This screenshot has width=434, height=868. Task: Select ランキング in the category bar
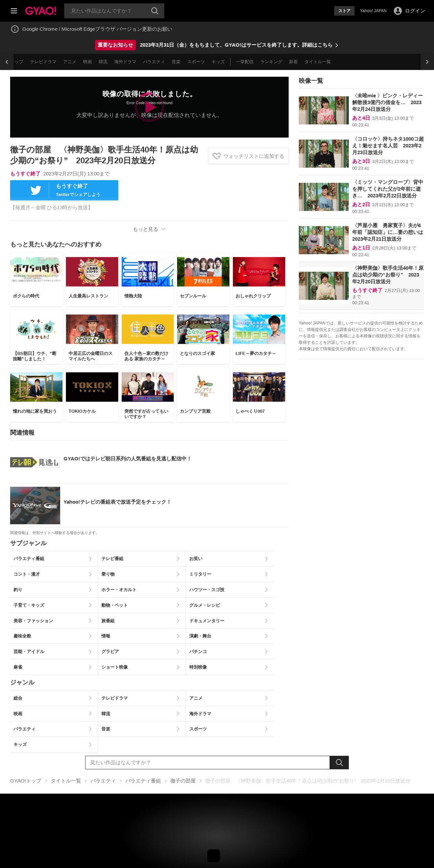coord(271,62)
